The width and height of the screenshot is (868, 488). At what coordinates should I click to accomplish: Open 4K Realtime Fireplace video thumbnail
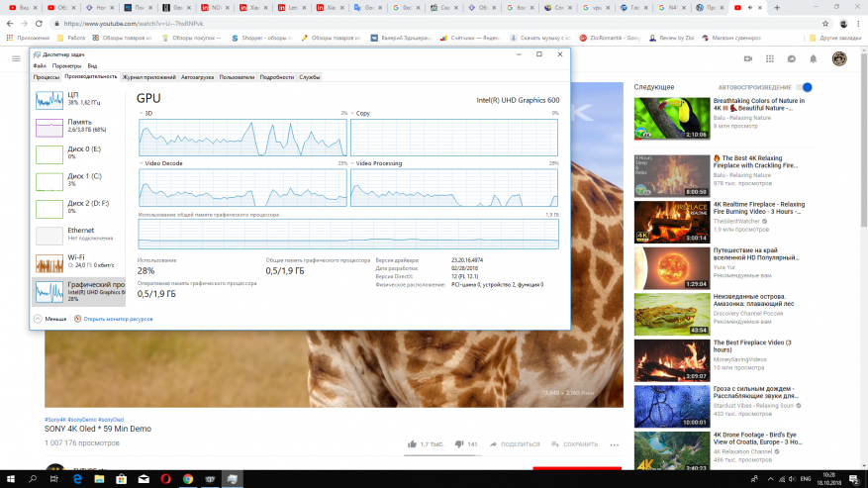[x=671, y=222]
